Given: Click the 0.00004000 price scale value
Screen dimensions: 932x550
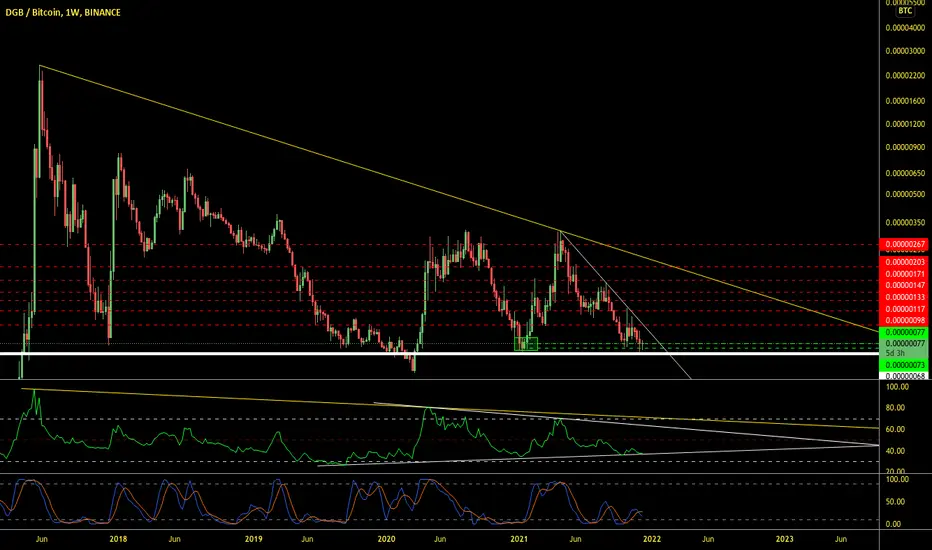Looking at the screenshot, I should [x=905, y=28].
